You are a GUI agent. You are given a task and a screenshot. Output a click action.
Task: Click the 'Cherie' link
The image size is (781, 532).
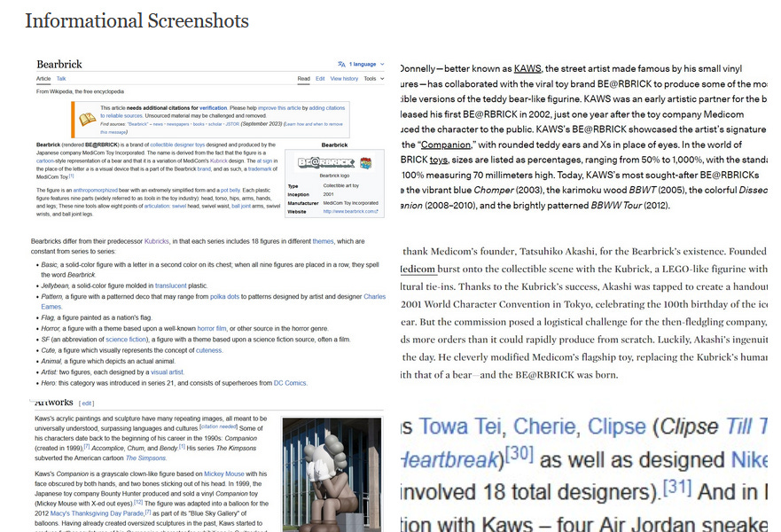pos(544,426)
